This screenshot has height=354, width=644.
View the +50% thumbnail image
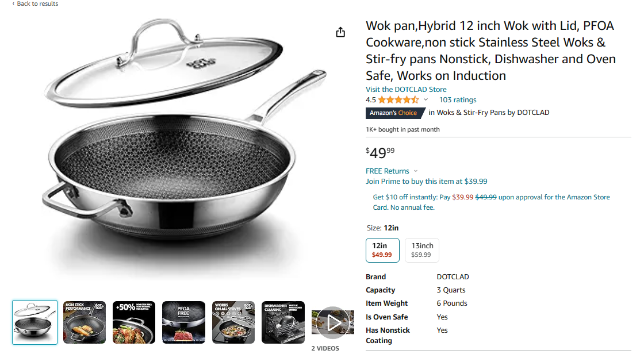[x=134, y=322]
